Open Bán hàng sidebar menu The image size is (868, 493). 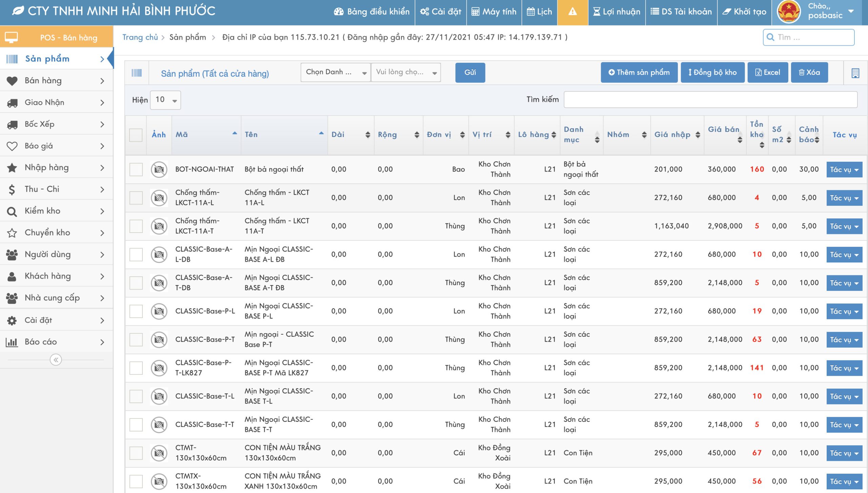coord(56,81)
